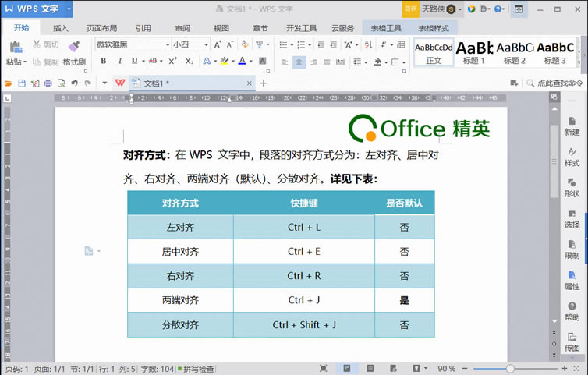Click the bullet list icon
The height and width of the screenshot is (375, 588).
click(283, 45)
